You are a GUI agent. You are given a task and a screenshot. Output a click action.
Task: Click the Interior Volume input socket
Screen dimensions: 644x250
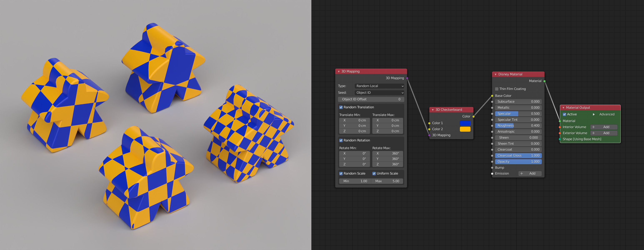[x=560, y=127]
